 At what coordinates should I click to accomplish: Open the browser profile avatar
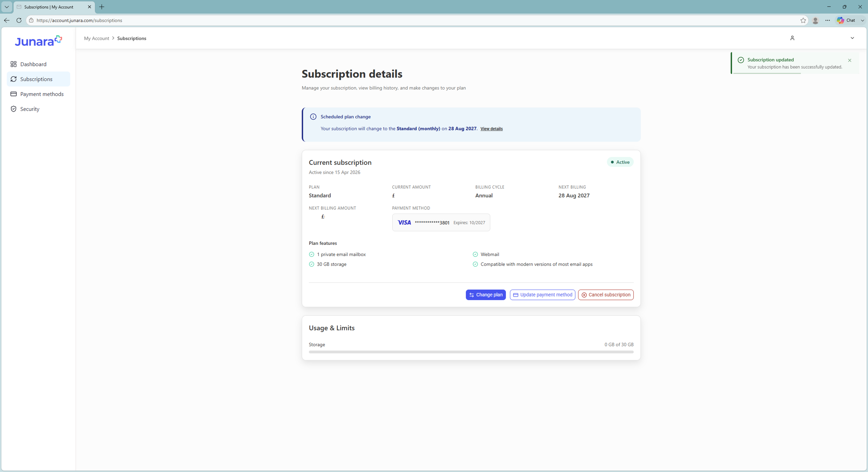[815, 20]
